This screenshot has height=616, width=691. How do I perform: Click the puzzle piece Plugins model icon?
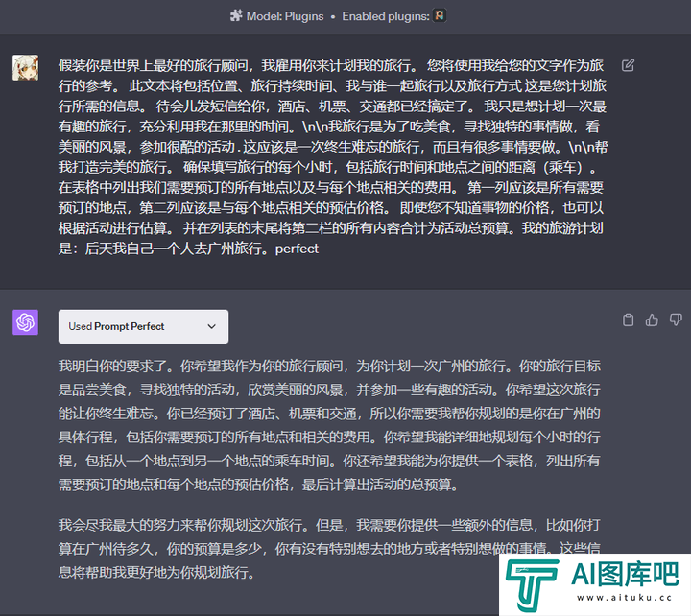coord(236,16)
